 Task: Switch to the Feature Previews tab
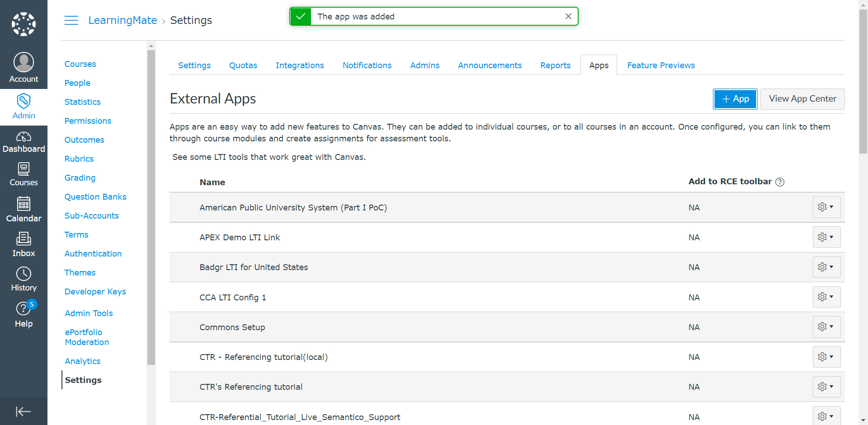click(661, 65)
